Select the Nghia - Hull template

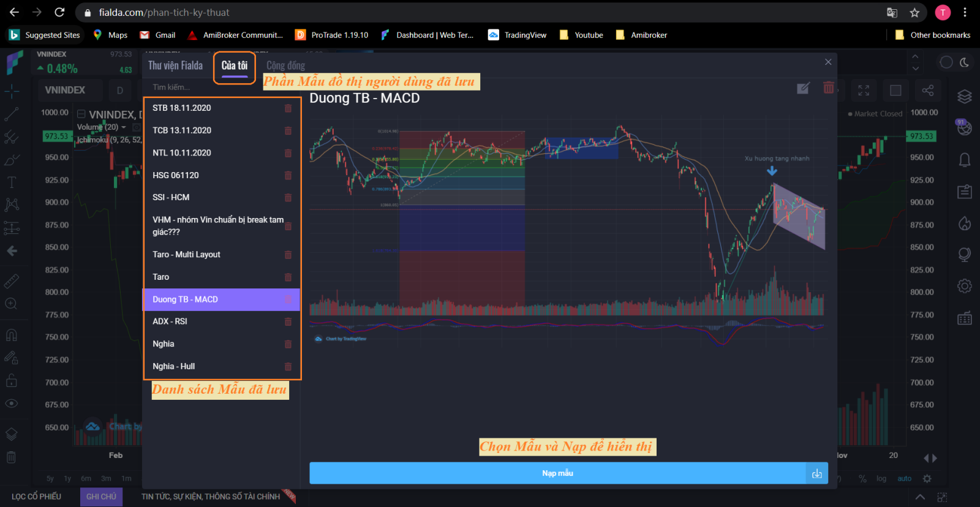174,366
